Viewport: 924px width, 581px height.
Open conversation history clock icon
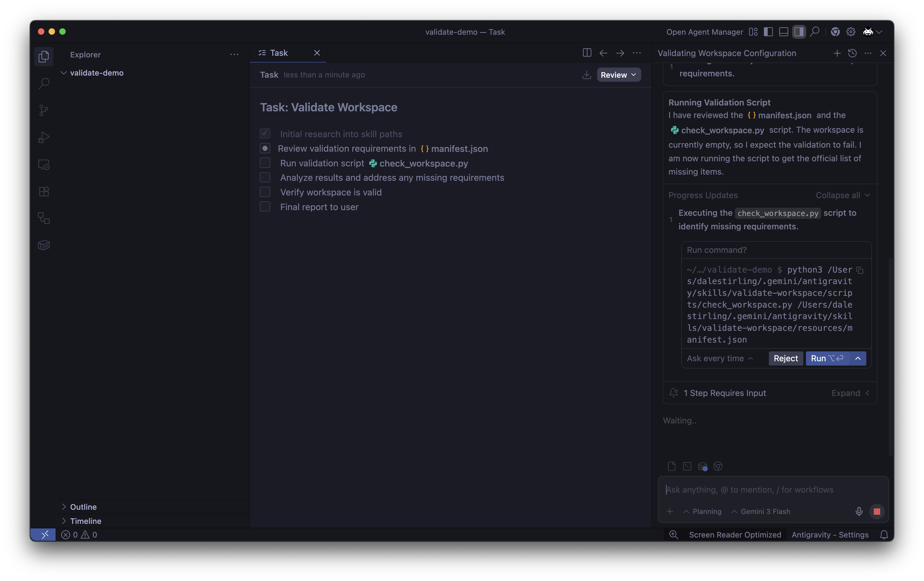(852, 53)
